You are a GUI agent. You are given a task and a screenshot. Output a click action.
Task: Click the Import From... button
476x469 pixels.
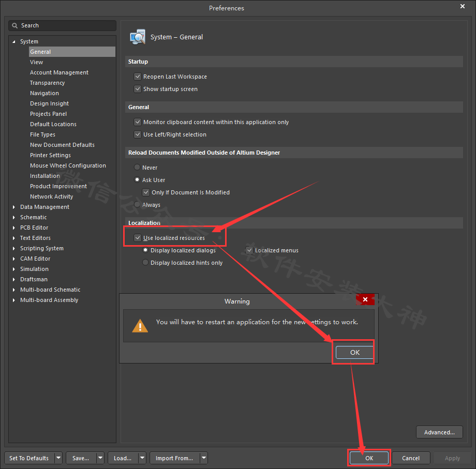pyautogui.click(x=174, y=458)
